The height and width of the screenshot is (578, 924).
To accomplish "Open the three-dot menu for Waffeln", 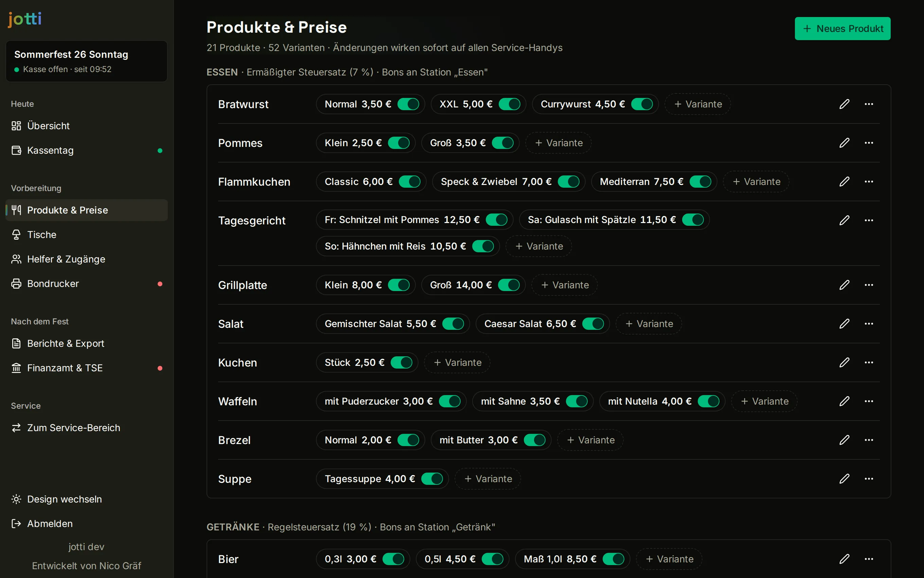I will pos(869,401).
